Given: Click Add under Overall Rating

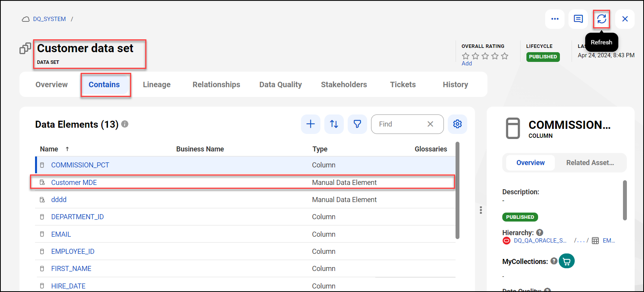Looking at the screenshot, I should coord(467,63).
